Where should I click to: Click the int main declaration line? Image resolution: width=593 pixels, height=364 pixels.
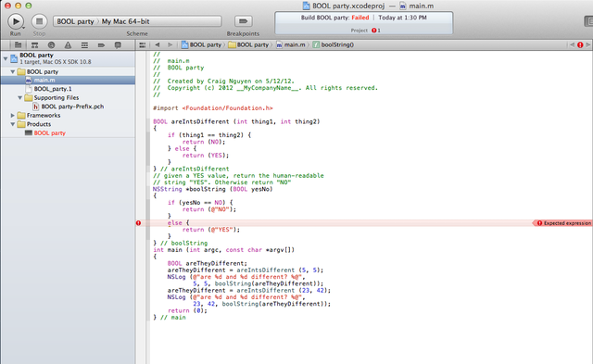[x=223, y=250]
